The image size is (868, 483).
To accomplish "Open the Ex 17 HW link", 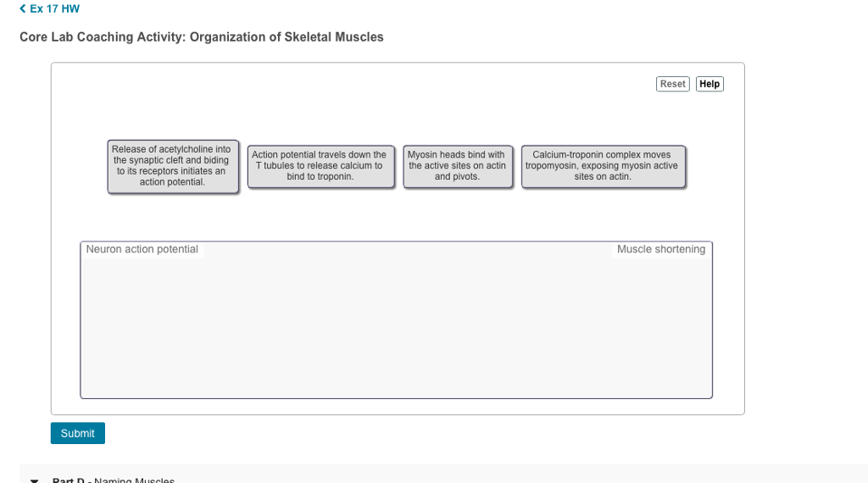I will point(54,9).
